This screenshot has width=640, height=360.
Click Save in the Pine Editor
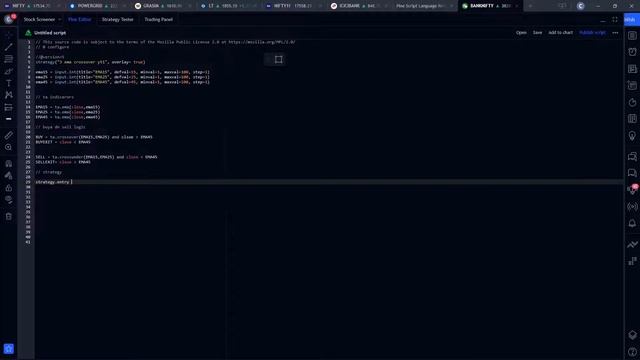tap(538, 33)
